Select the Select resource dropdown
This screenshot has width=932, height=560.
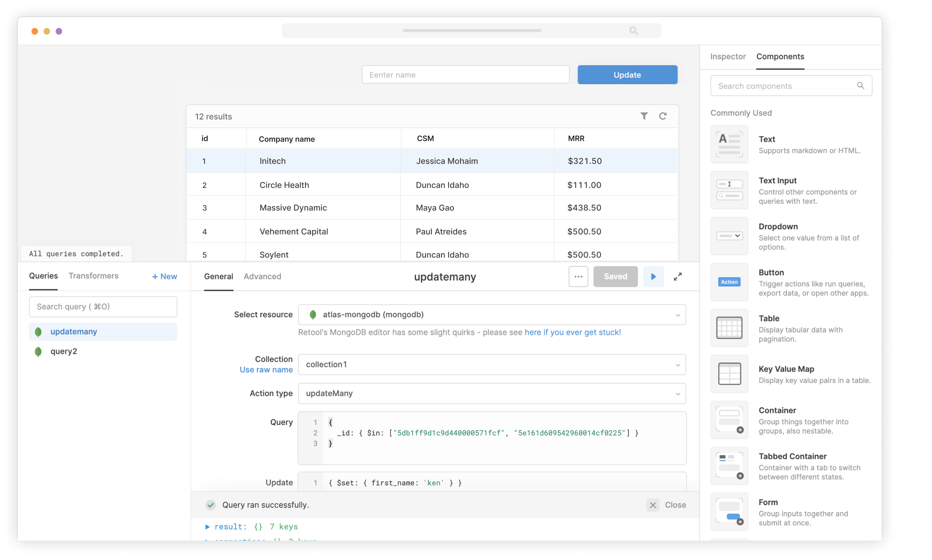[x=493, y=314]
